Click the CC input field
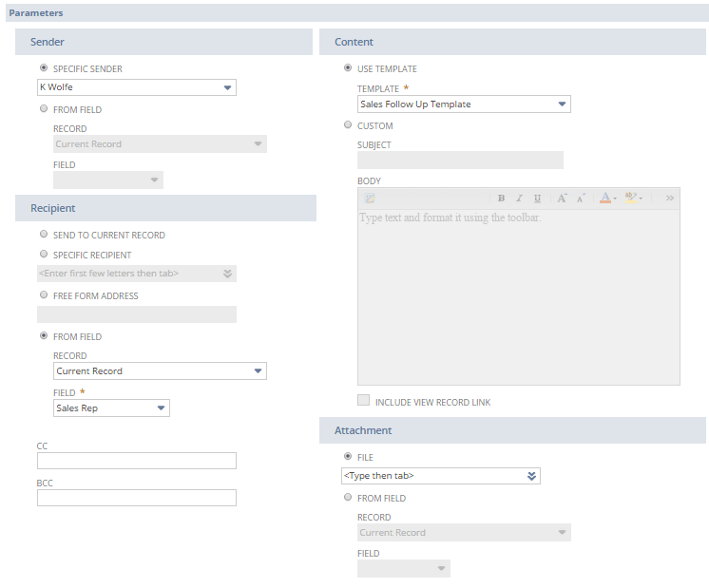Screen dimensions: 709x588 point(136,461)
